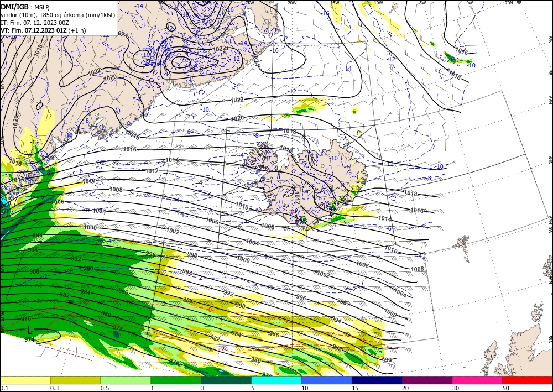Click the '15' legend scale label

click(x=355, y=388)
